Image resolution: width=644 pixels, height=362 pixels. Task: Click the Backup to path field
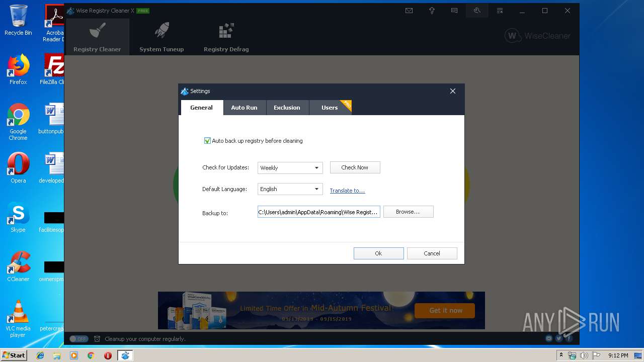click(x=319, y=212)
